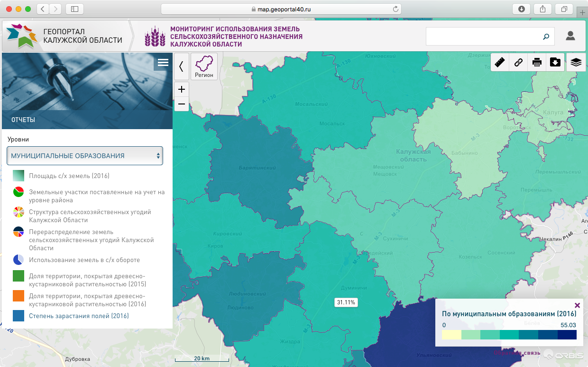The image size is (588, 367).
Task: Close the map legend panel
Action: coord(577,305)
